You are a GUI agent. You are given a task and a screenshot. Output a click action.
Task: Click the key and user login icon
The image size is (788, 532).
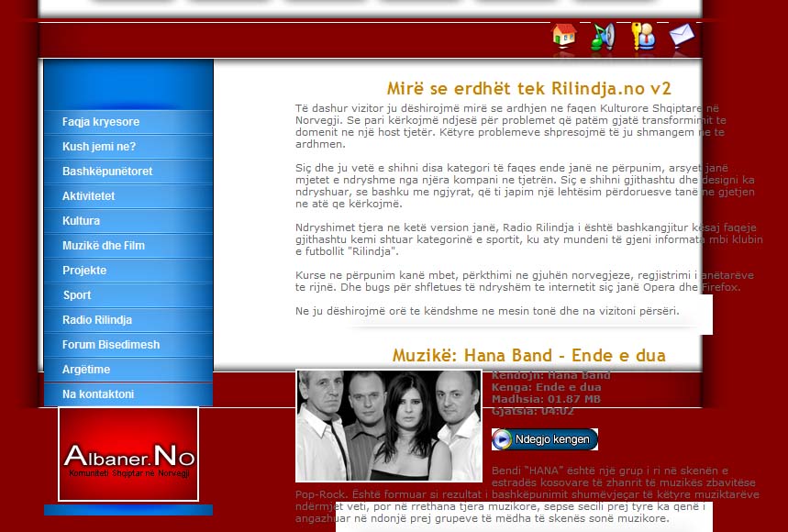pyautogui.click(x=643, y=36)
